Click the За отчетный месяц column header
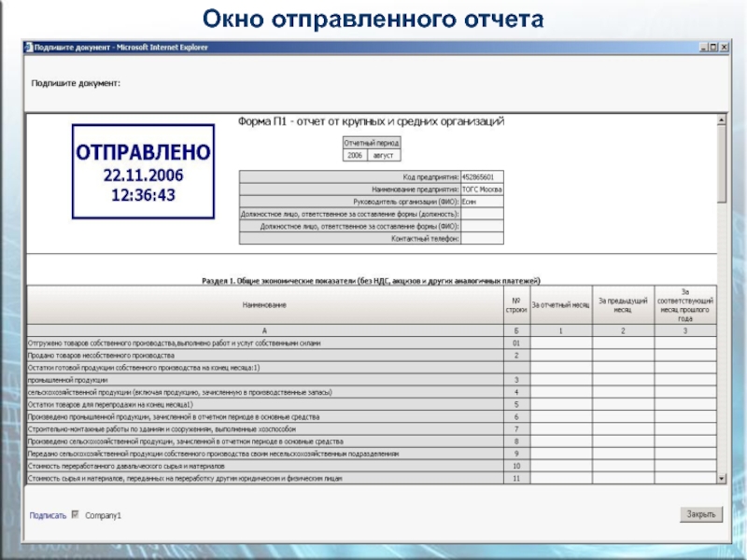This screenshot has width=747, height=560. (x=561, y=305)
